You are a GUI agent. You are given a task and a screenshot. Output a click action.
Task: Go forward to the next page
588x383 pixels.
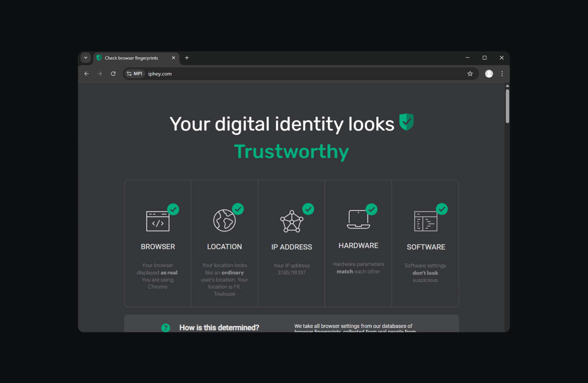click(100, 74)
